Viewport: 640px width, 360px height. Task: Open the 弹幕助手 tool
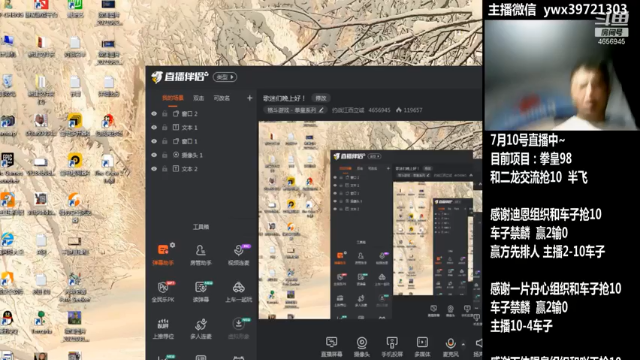coord(163,254)
